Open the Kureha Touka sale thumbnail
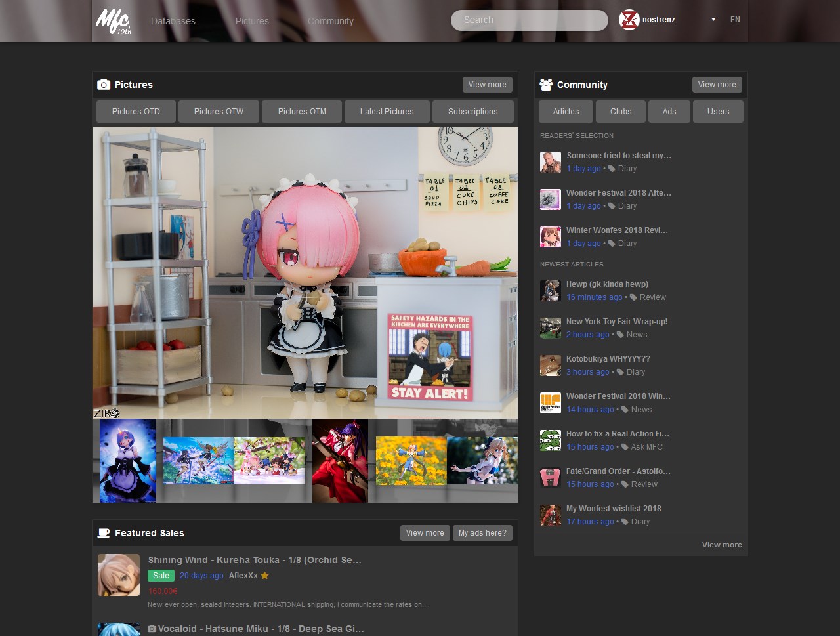 tap(119, 575)
